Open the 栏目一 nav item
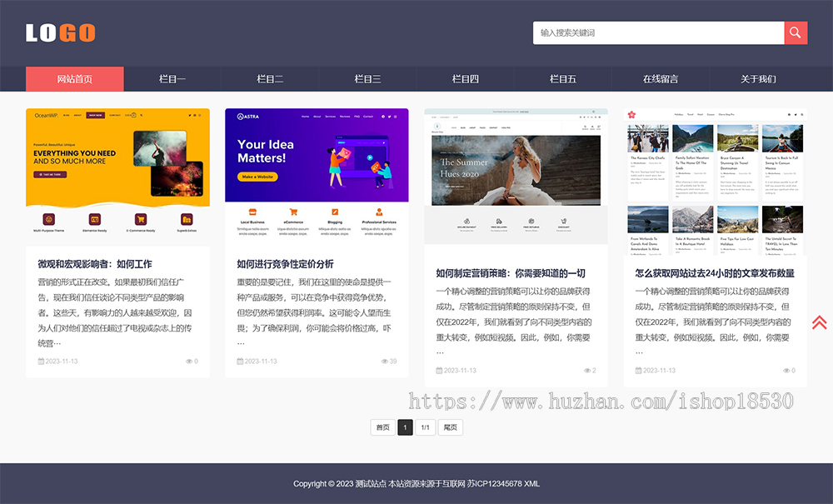Viewport: 833px width, 504px height. click(172, 79)
